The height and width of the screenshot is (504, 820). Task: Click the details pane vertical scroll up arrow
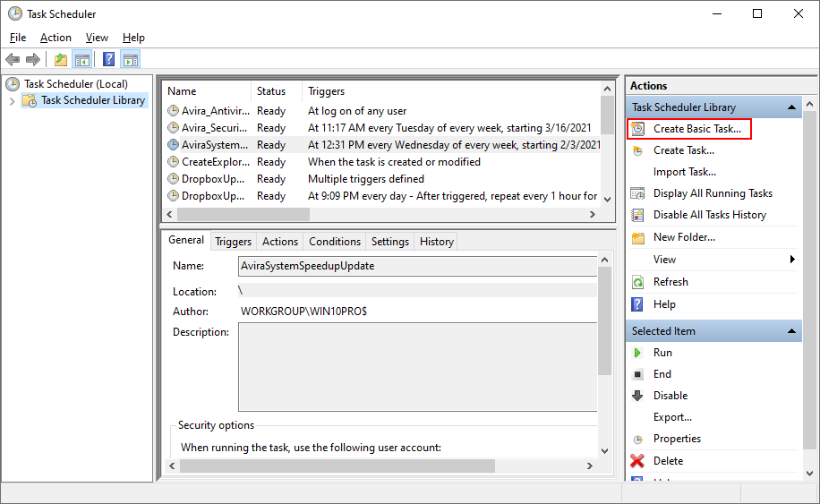click(x=604, y=260)
